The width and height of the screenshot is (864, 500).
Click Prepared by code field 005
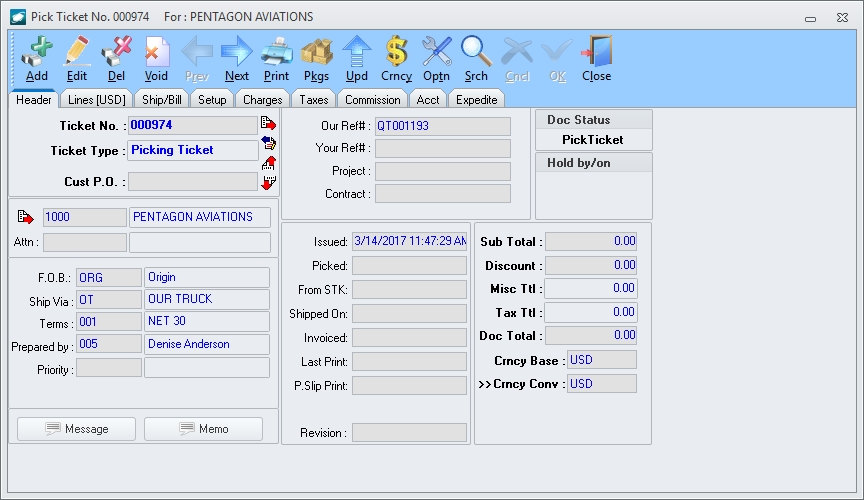pos(109,344)
